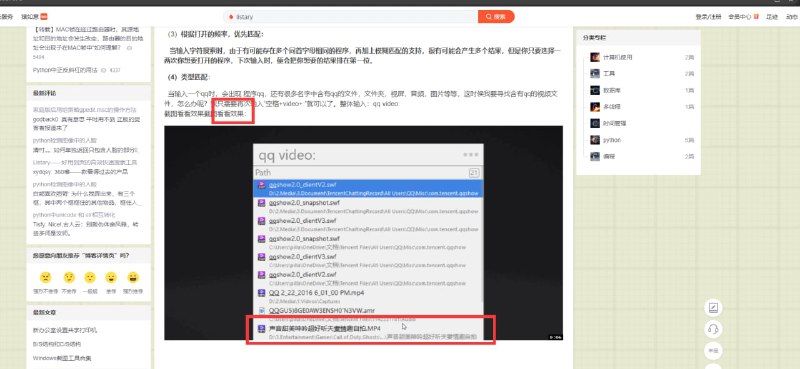Click the 分类专栏 section header
Screen dimensions: 800x369
(594, 38)
